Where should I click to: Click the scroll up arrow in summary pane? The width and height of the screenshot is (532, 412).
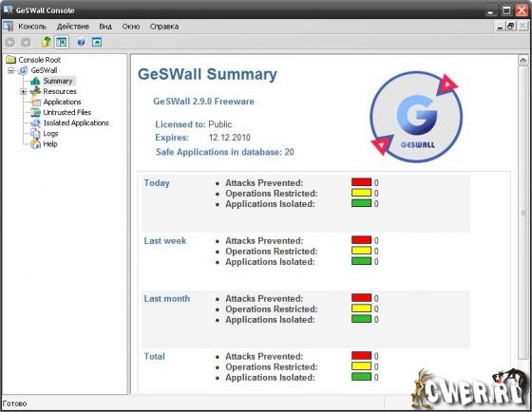coord(522,61)
